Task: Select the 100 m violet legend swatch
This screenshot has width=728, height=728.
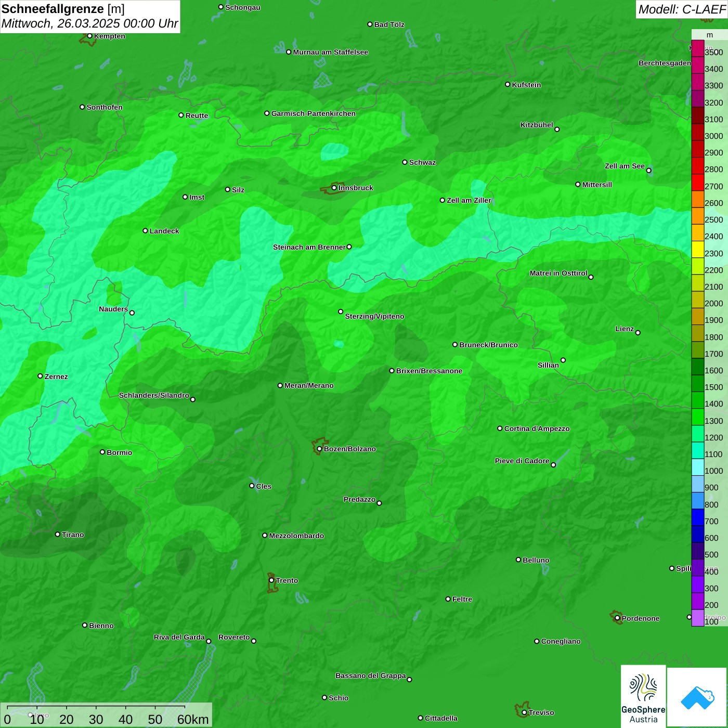Action: pyautogui.click(x=697, y=618)
